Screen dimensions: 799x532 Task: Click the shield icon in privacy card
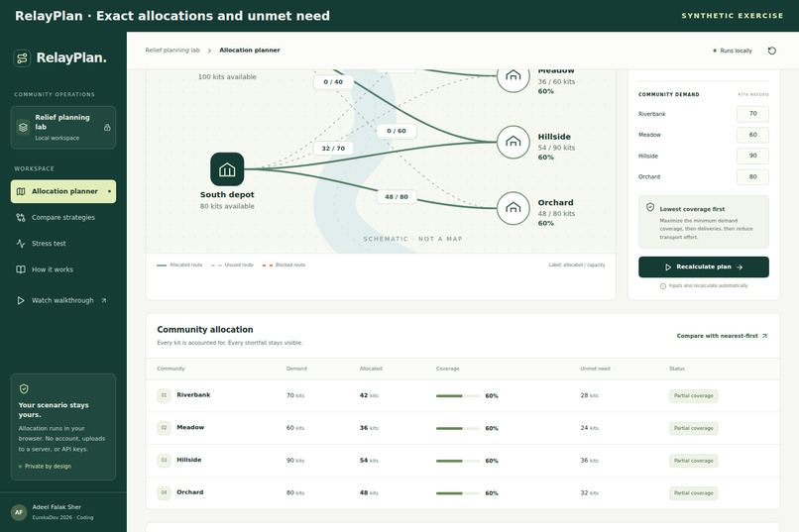(x=24, y=389)
